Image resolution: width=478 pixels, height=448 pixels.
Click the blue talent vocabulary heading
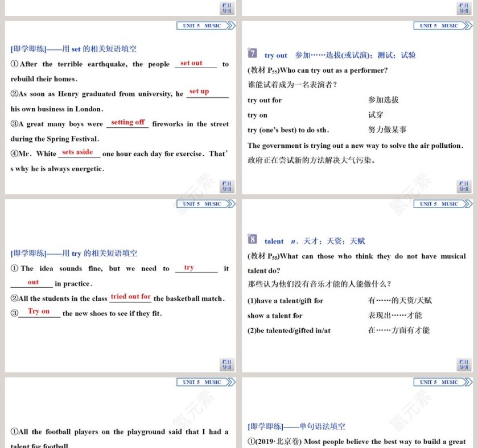click(x=274, y=241)
